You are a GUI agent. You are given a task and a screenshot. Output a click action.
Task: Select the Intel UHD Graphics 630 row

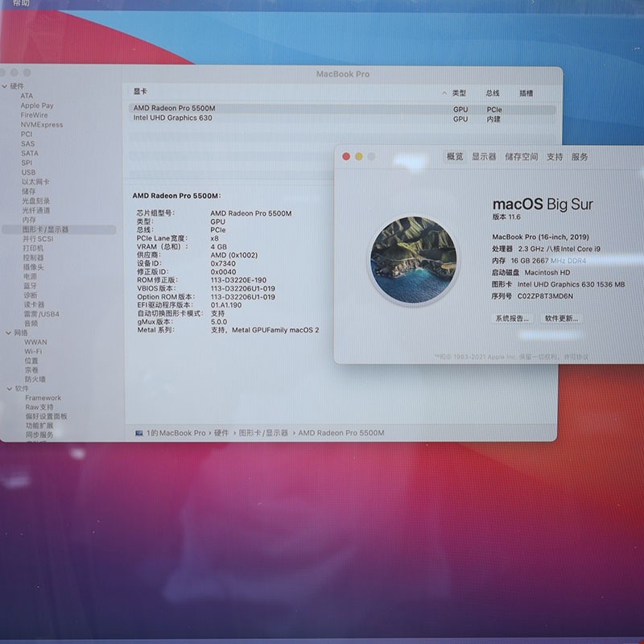pyautogui.click(x=173, y=118)
